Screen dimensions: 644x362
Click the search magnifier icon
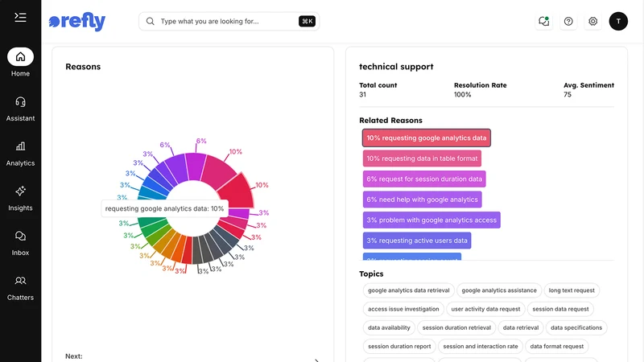pyautogui.click(x=151, y=22)
